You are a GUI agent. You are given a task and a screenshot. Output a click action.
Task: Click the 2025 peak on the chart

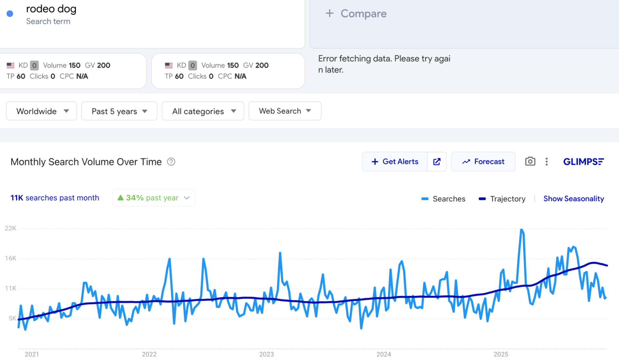521,230
